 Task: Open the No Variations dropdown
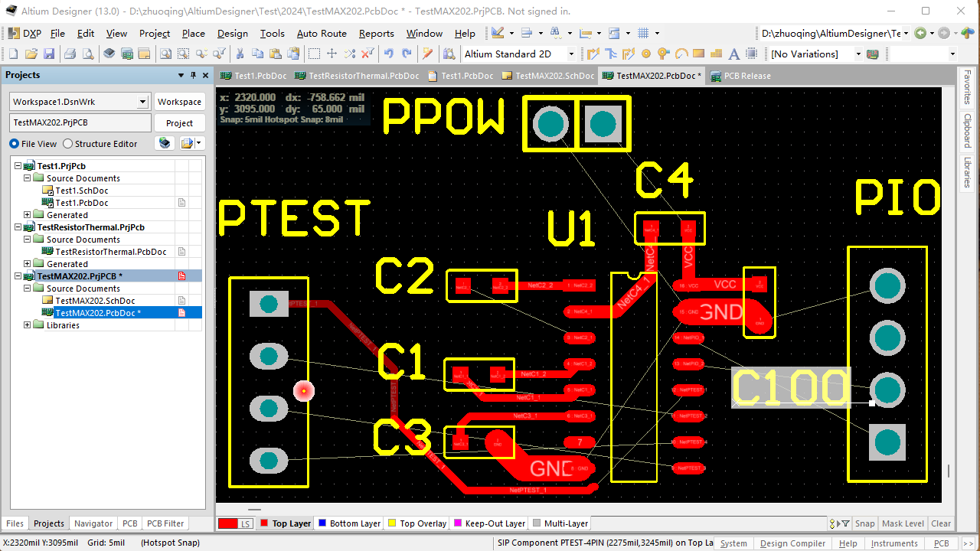(857, 54)
